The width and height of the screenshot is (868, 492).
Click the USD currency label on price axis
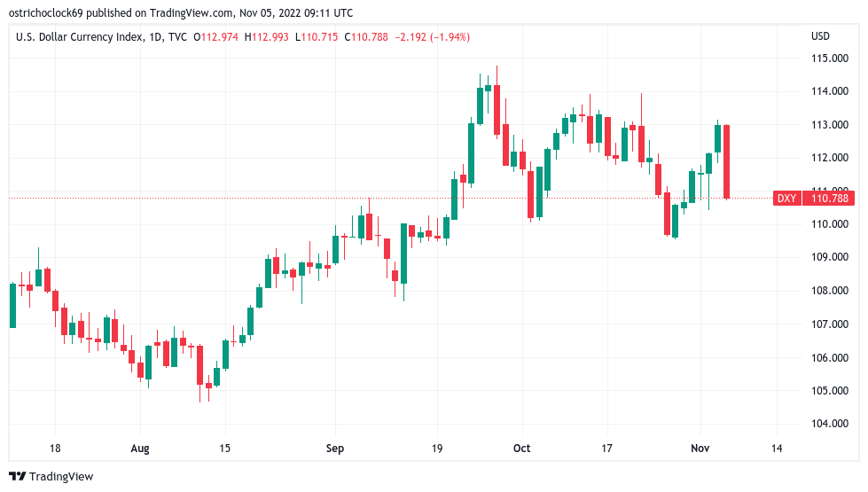820,36
